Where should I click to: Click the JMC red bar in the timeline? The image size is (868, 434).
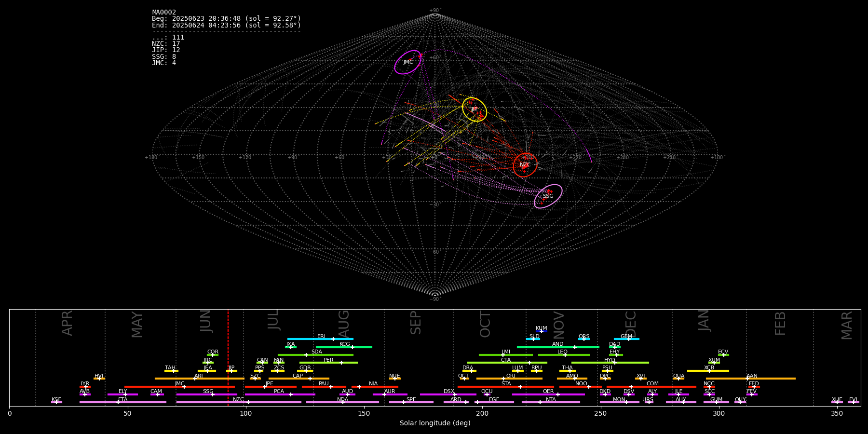point(180,386)
